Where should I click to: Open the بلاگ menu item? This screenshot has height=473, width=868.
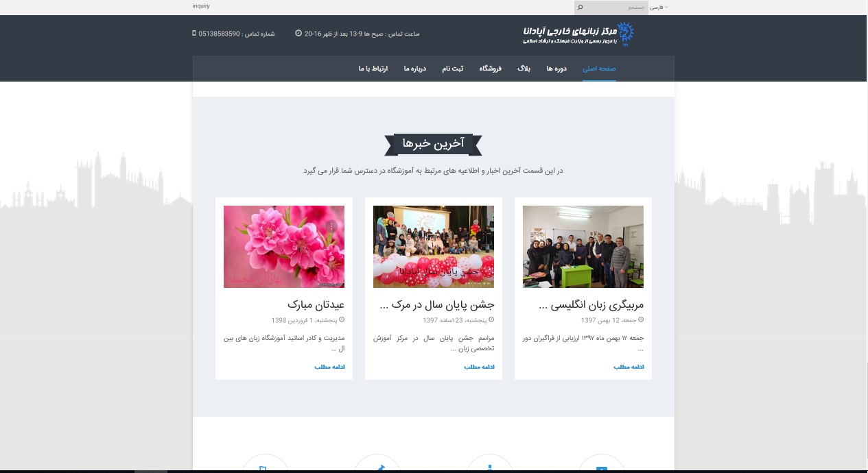[x=524, y=69]
